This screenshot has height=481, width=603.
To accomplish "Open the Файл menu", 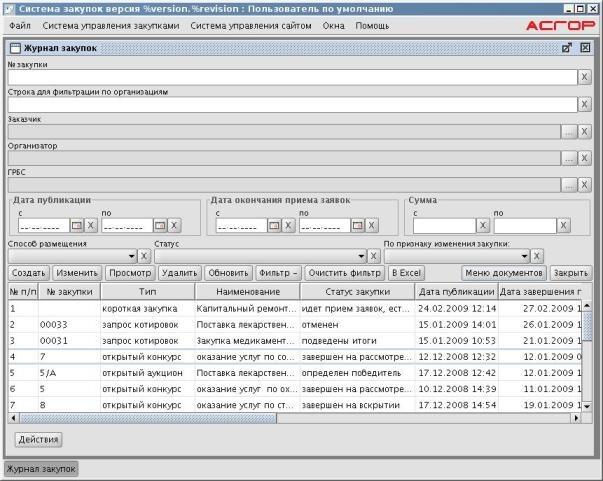I will [20, 24].
